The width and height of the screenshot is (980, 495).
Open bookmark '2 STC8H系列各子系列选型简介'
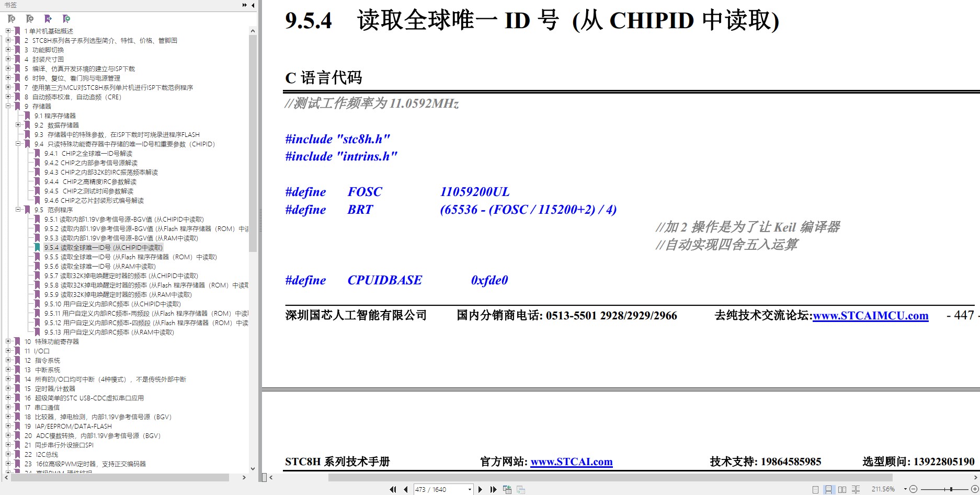[101, 40]
